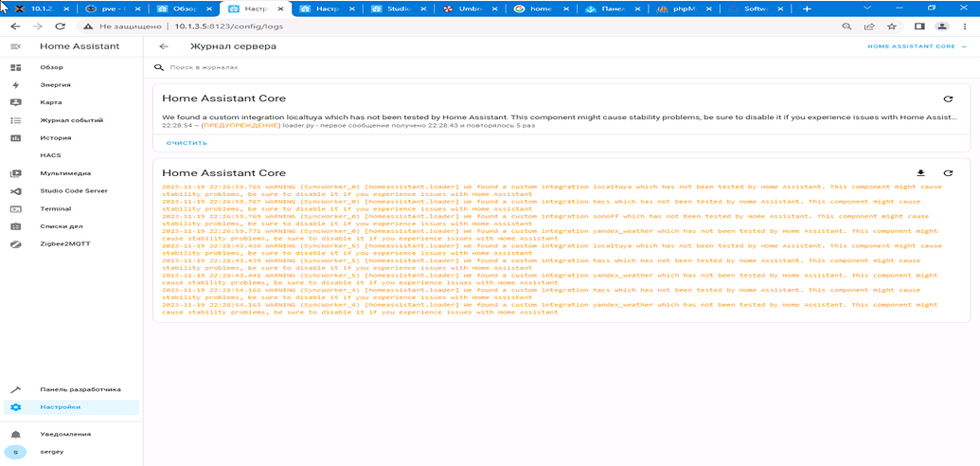The image size is (980, 466).
Task: Click the 22:26:59.765 localtuya log line
Action: 552,189
